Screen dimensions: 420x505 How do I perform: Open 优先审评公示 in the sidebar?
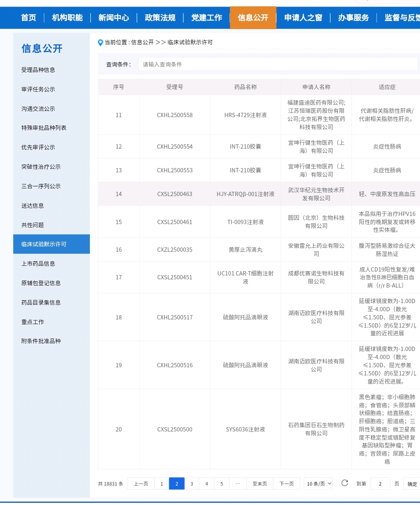pos(38,147)
